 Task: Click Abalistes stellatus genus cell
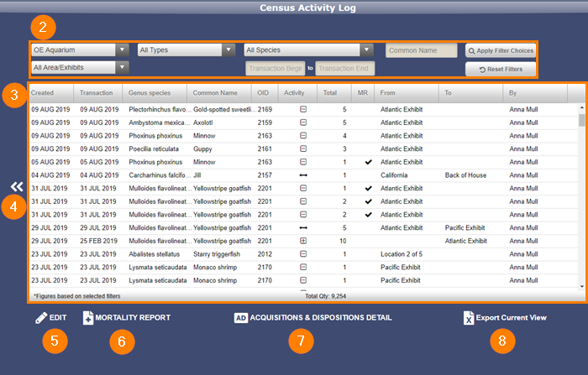coord(154,254)
